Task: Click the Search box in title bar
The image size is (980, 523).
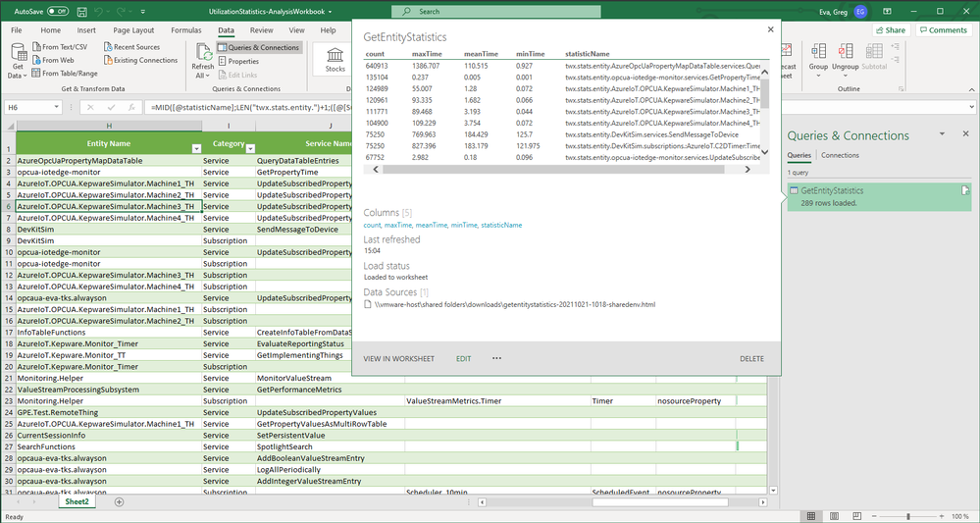Action: [x=495, y=11]
